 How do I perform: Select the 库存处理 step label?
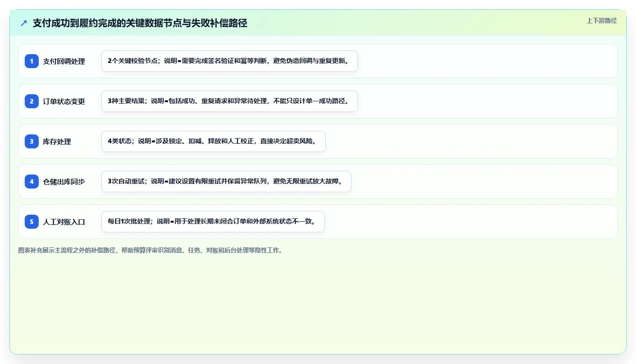pyautogui.click(x=57, y=141)
